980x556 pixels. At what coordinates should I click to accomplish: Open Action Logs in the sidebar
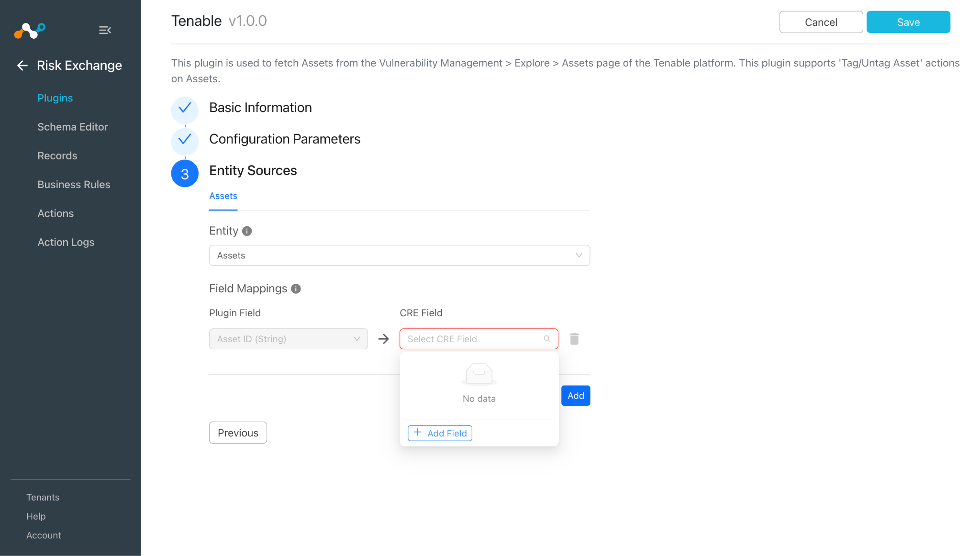point(66,242)
